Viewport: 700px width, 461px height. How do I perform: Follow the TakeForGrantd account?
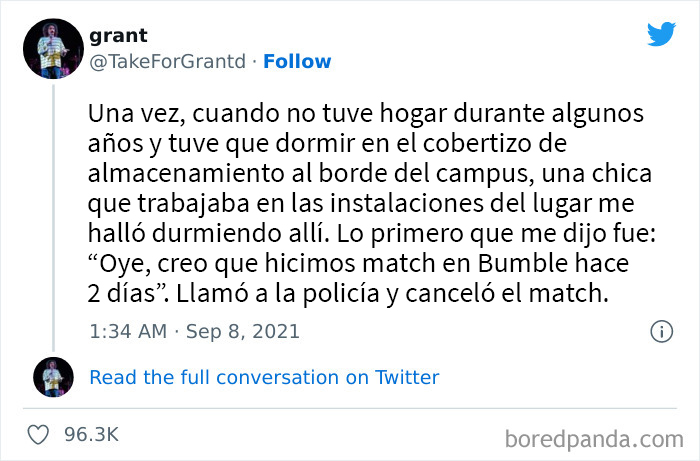click(297, 61)
